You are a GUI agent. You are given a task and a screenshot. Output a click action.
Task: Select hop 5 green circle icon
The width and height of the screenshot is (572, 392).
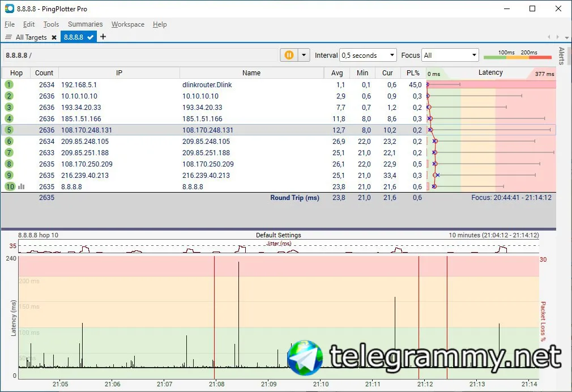pyautogui.click(x=9, y=130)
